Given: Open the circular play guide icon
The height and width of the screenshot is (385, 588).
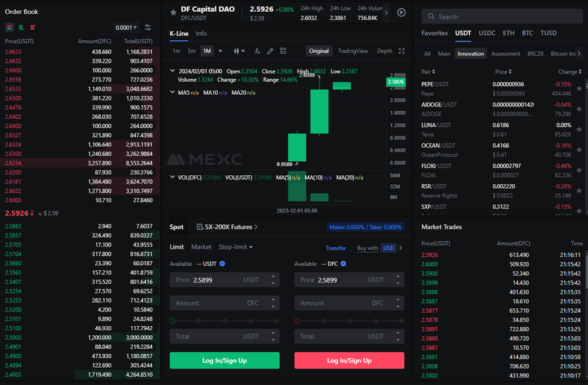Looking at the screenshot, I should tap(401, 12).
